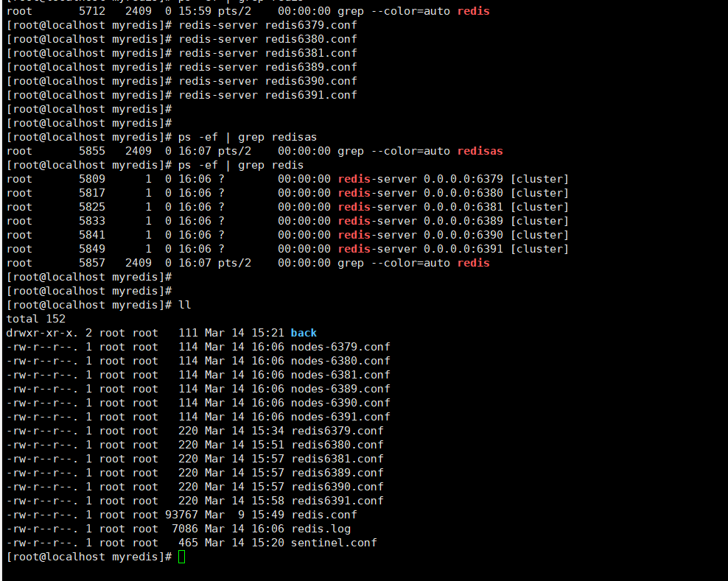The height and width of the screenshot is (581, 728).
Task: Select file name nodes-6379.conf
Action: click(340, 347)
